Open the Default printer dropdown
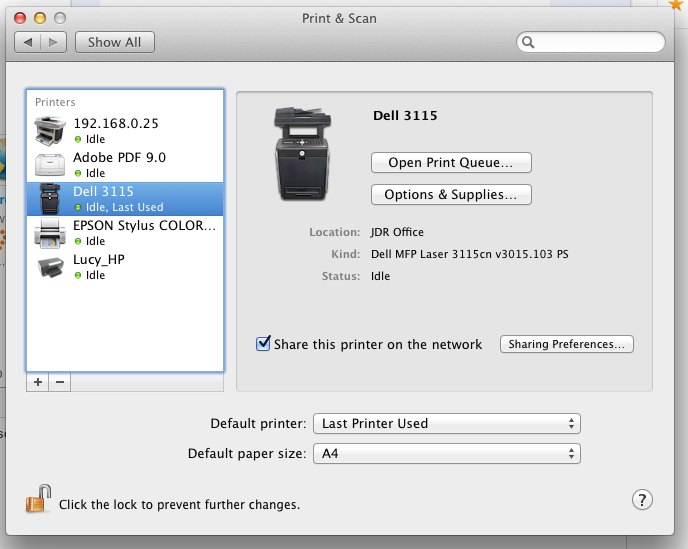The height and width of the screenshot is (549, 688). (x=447, y=423)
